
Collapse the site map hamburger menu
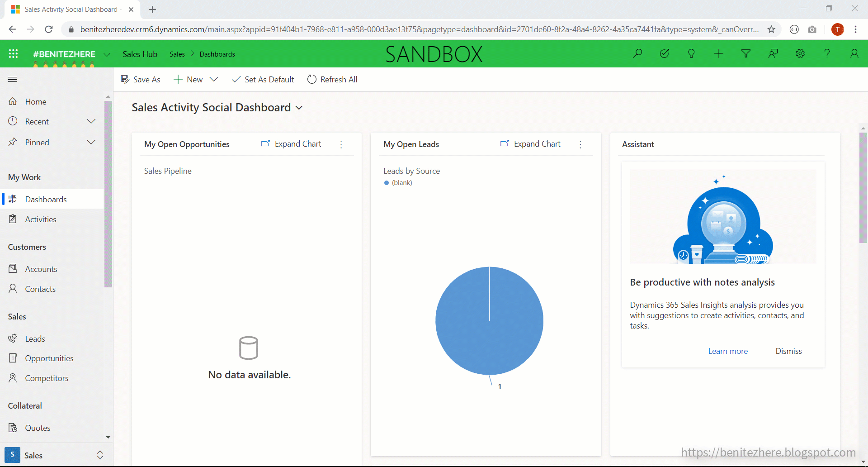coord(13,80)
